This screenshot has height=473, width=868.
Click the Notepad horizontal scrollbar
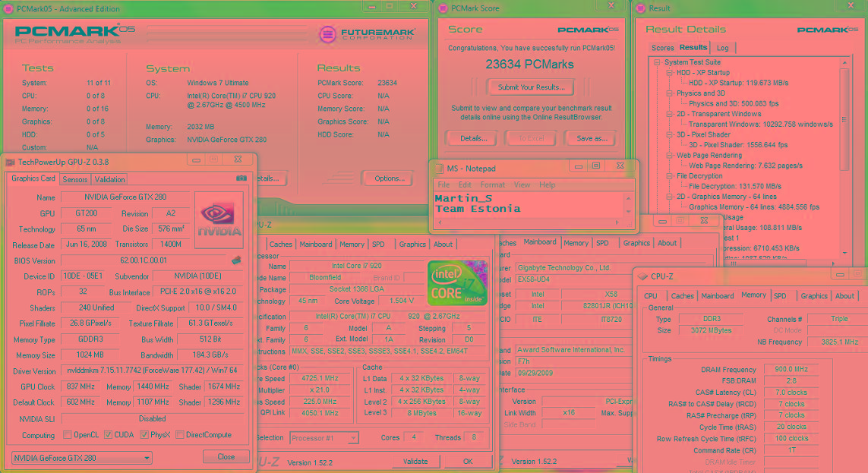(x=529, y=222)
